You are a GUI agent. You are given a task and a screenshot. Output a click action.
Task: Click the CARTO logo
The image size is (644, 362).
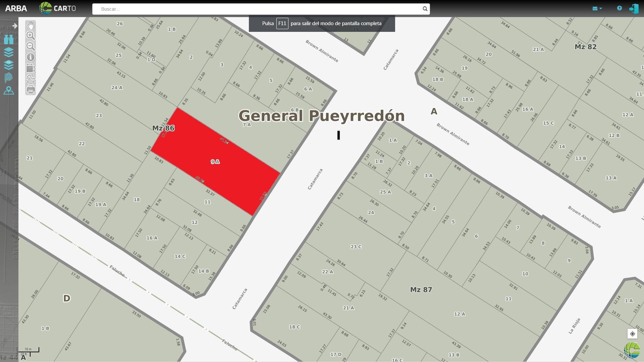[x=57, y=8]
